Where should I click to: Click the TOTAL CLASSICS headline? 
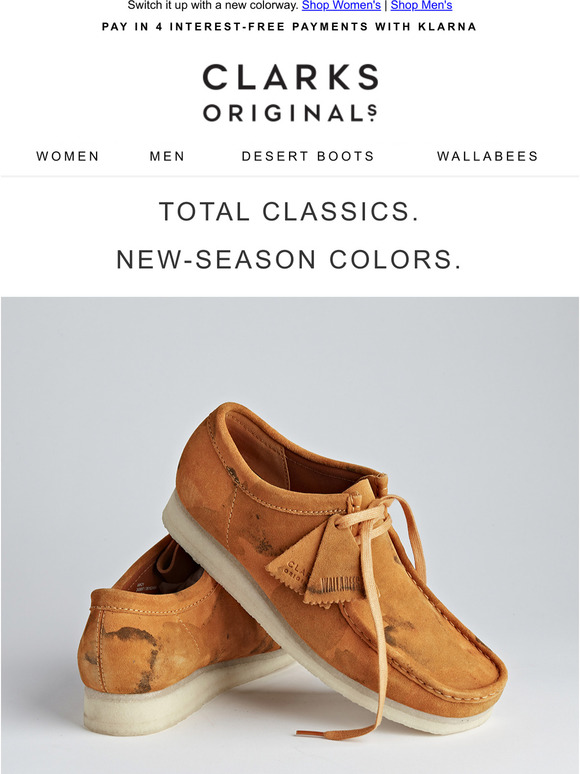pos(289,212)
